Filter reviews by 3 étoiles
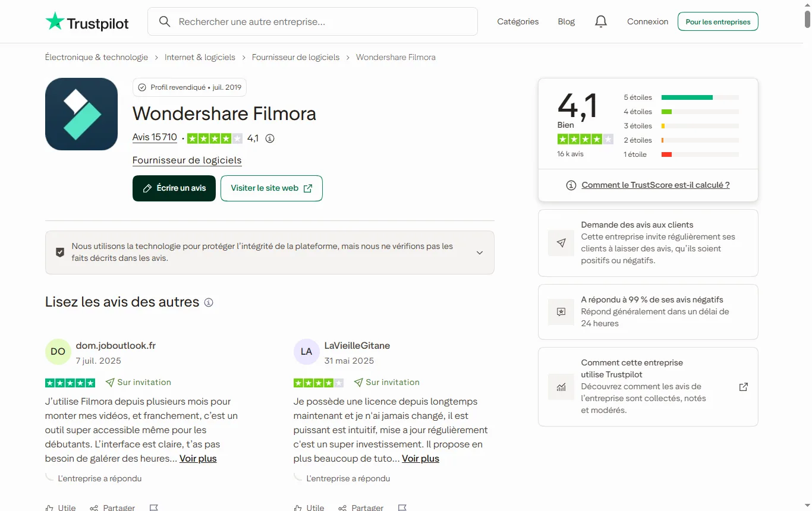 point(681,126)
